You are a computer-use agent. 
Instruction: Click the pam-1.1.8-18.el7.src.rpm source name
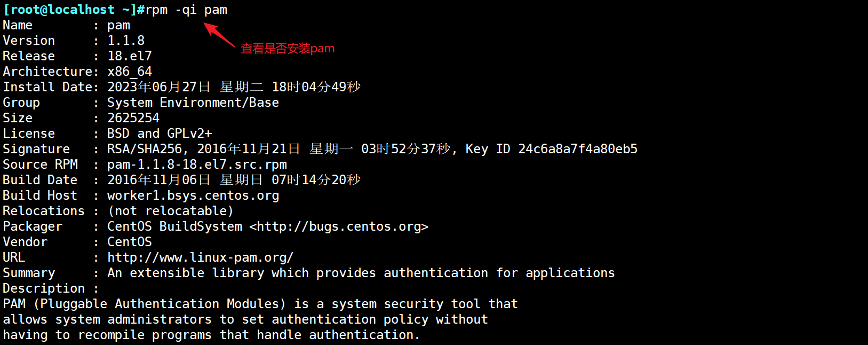[197, 164]
